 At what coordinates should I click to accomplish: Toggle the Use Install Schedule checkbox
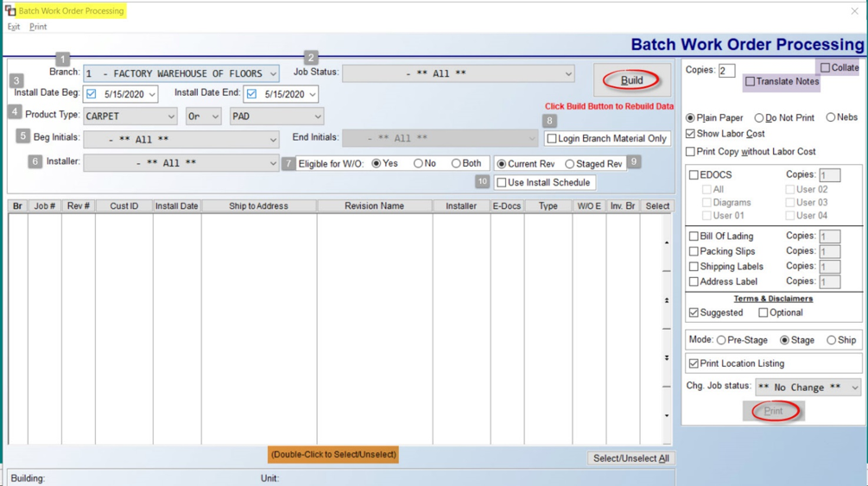[502, 183]
